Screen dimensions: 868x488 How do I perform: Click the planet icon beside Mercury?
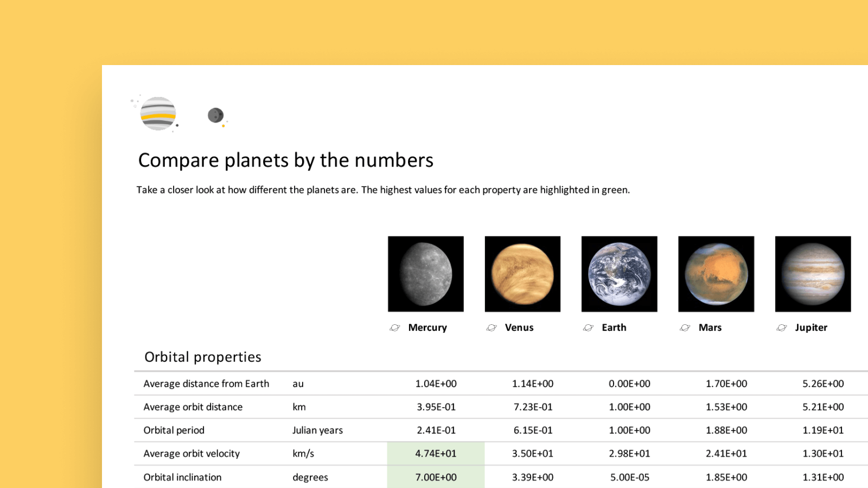click(x=395, y=328)
